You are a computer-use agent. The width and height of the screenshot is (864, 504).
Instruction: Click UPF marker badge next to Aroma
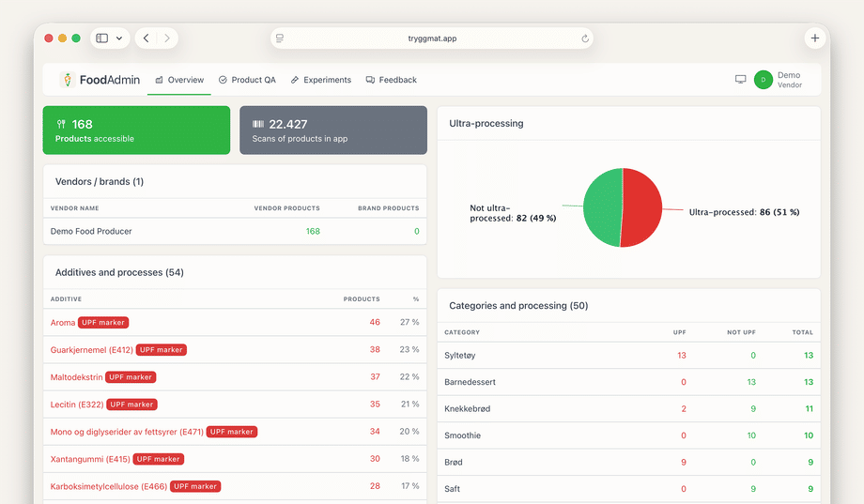click(103, 323)
